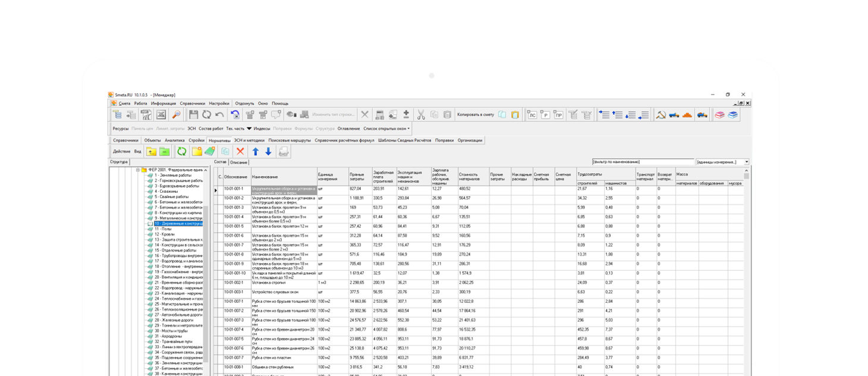Switch to the Поисковые маршруты tab

pos(290,140)
